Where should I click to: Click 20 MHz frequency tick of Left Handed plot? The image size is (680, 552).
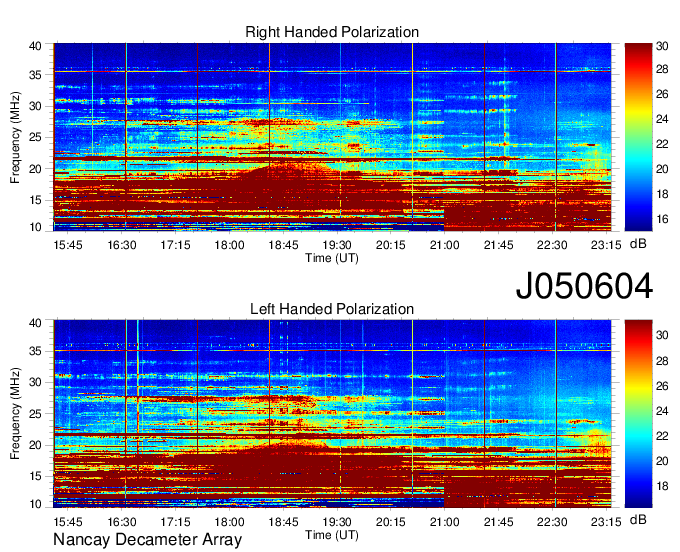coord(35,445)
